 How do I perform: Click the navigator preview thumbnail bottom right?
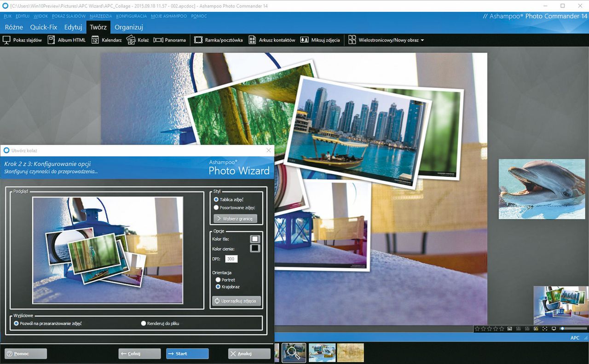tap(561, 306)
